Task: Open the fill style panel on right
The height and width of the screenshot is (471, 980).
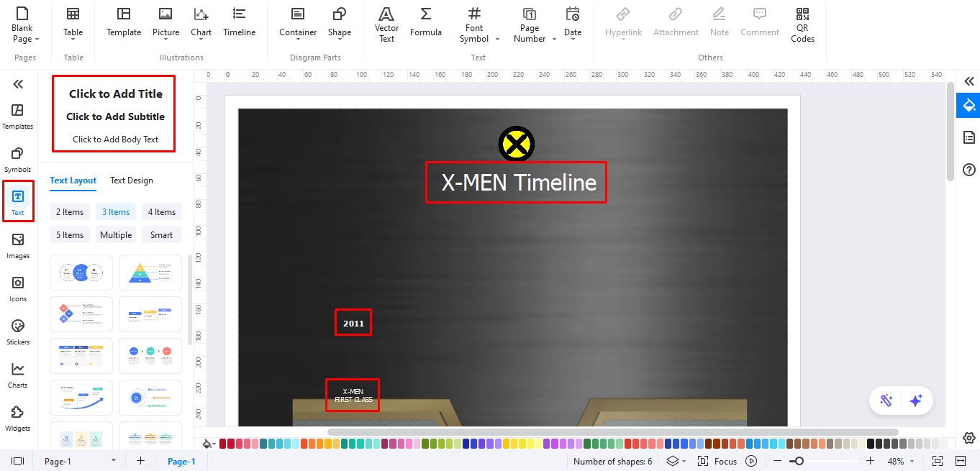Action: [x=968, y=106]
